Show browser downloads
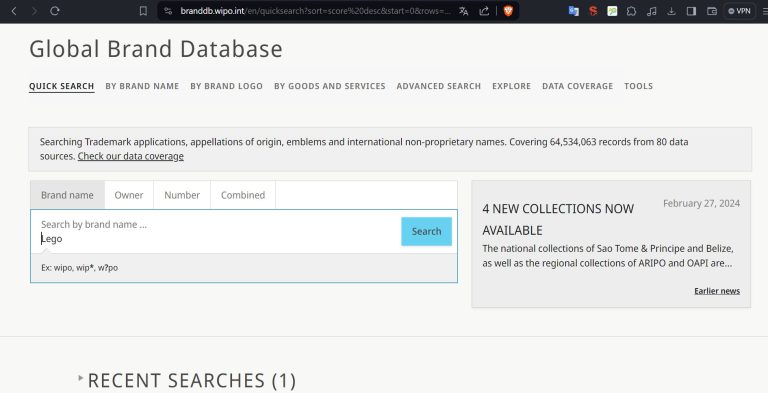This screenshot has width=768, height=393. tap(672, 11)
